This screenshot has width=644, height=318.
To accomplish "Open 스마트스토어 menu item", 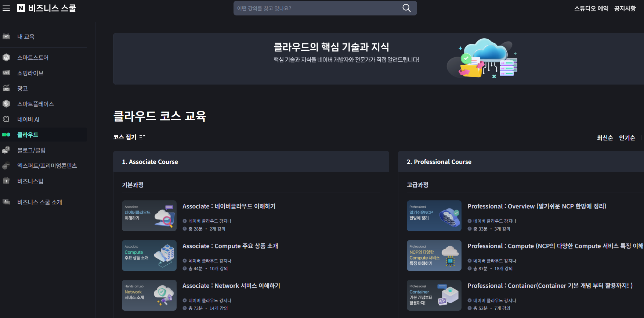I will pyautogui.click(x=33, y=58).
